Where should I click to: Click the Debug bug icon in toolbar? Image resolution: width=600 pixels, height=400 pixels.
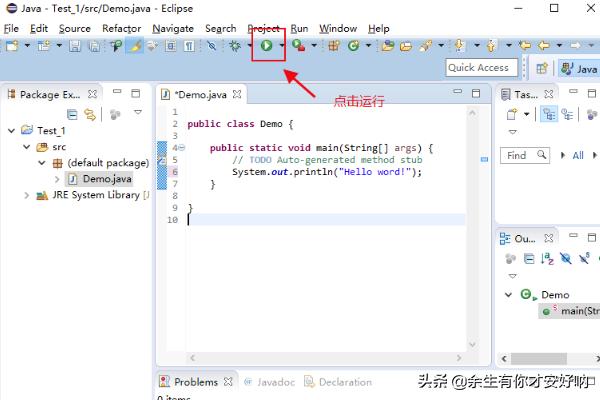coord(235,46)
